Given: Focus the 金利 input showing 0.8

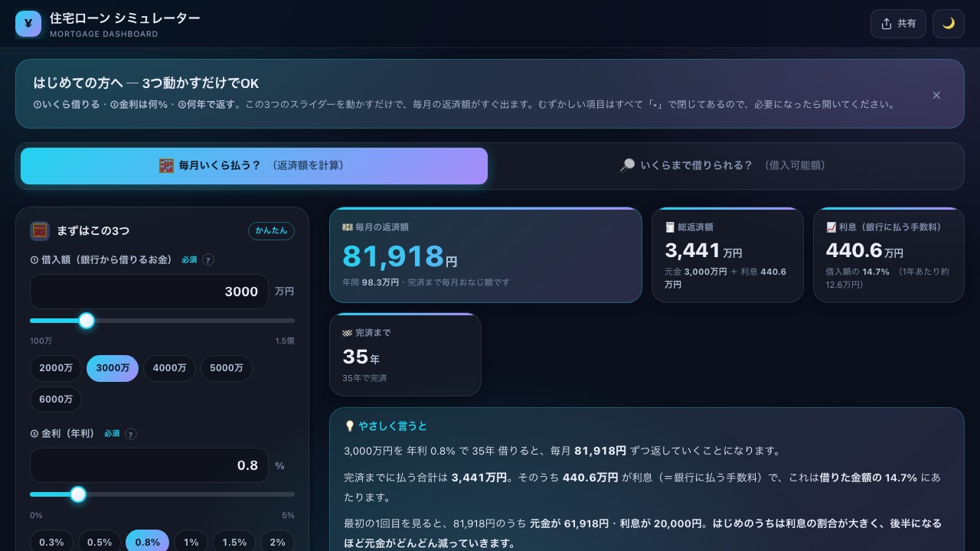Looking at the screenshot, I should click(x=149, y=465).
